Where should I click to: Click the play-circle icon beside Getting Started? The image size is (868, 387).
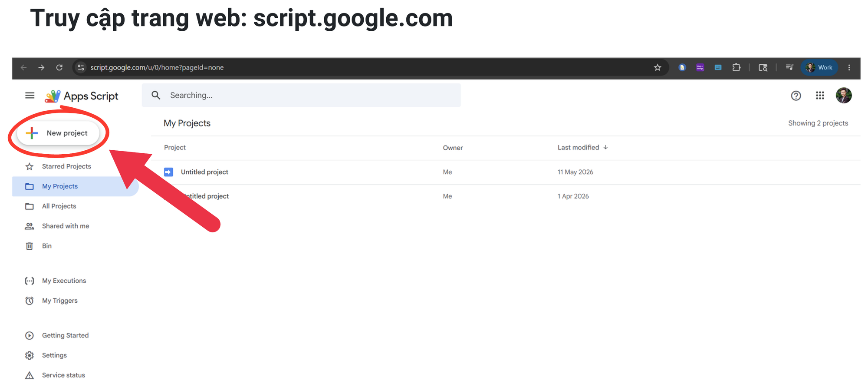[x=30, y=335]
